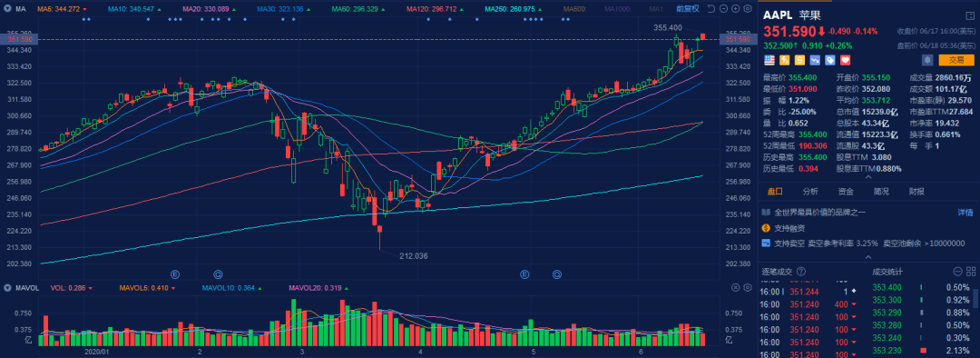This screenshot has width=980, height=358.
Task: Click the orange dollar sign icon
Action: (x=799, y=60)
